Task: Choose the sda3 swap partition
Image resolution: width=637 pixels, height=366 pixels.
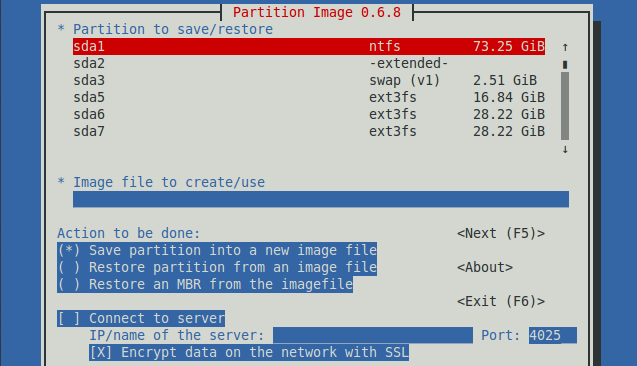Action: click(x=309, y=80)
